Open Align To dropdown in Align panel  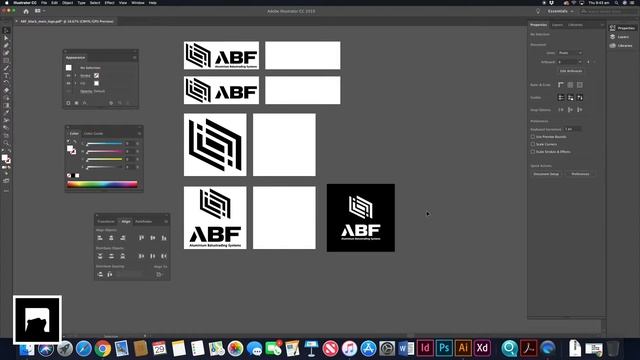160,275
